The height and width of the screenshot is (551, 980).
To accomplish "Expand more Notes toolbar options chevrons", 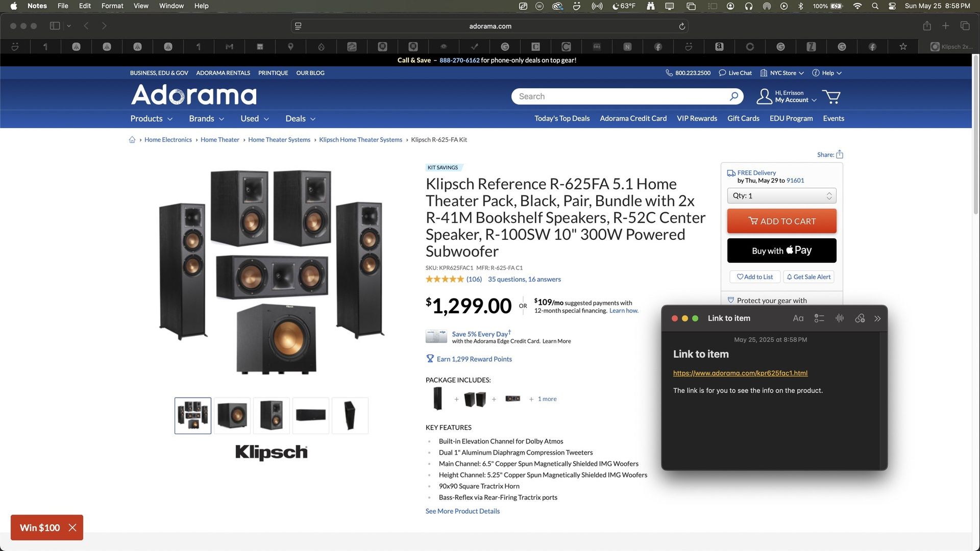I will [x=877, y=318].
